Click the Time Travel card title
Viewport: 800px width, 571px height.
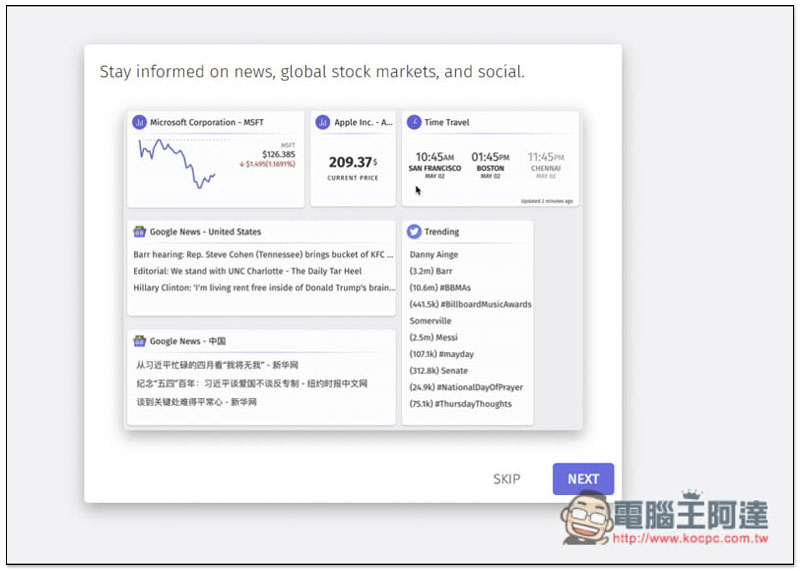[x=446, y=122]
